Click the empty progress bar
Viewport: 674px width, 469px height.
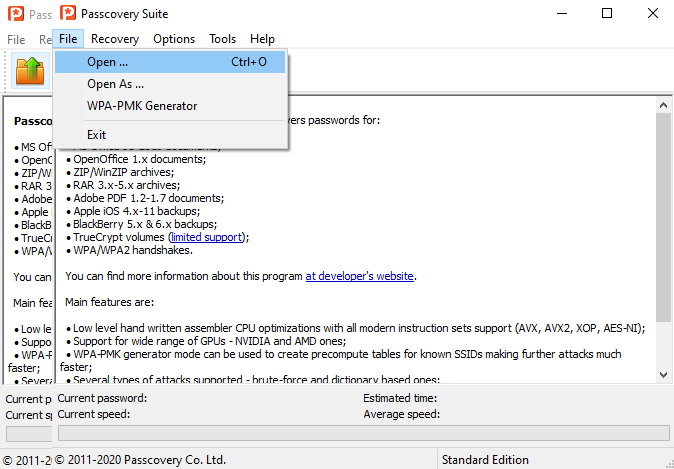(x=363, y=433)
